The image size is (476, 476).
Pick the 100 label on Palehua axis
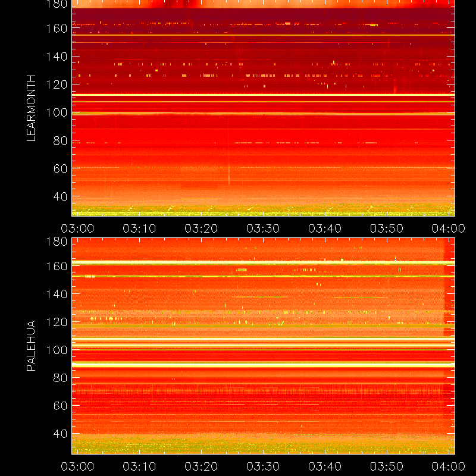coord(57,350)
